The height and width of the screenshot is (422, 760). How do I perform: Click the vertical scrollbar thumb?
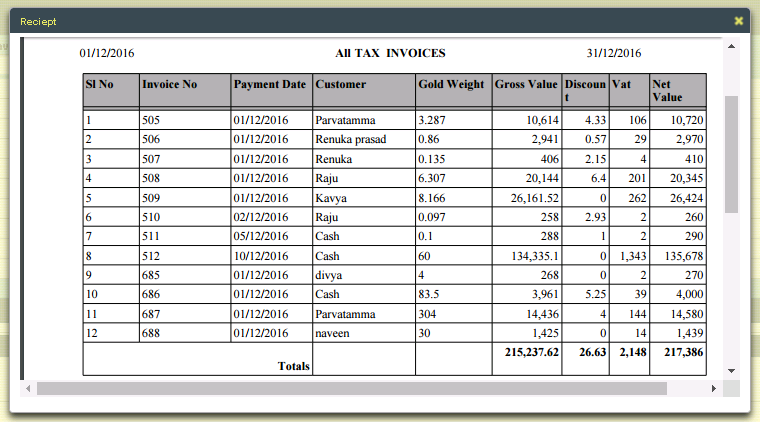(x=731, y=155)
